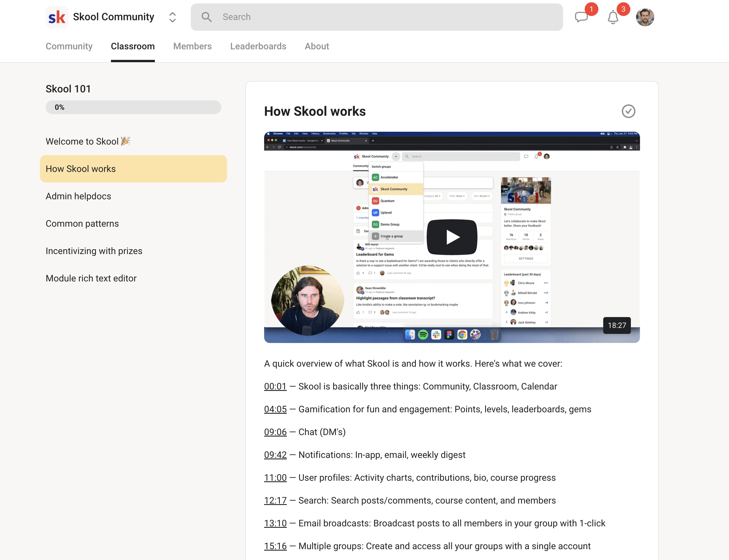This screenshot has width=729, height=560.
Task: Click the 09:42 Notifications timestamp link
Action: coord(275,455)
